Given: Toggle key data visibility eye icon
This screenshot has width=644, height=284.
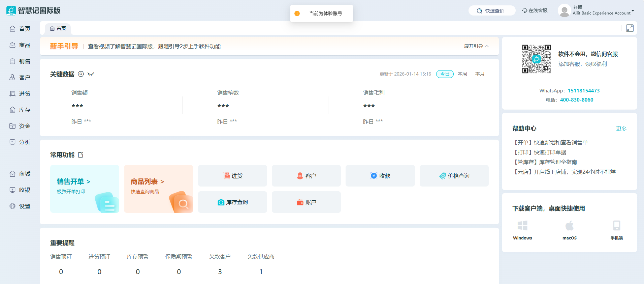Looking at the screenshot, I should [x=91, y=74].
